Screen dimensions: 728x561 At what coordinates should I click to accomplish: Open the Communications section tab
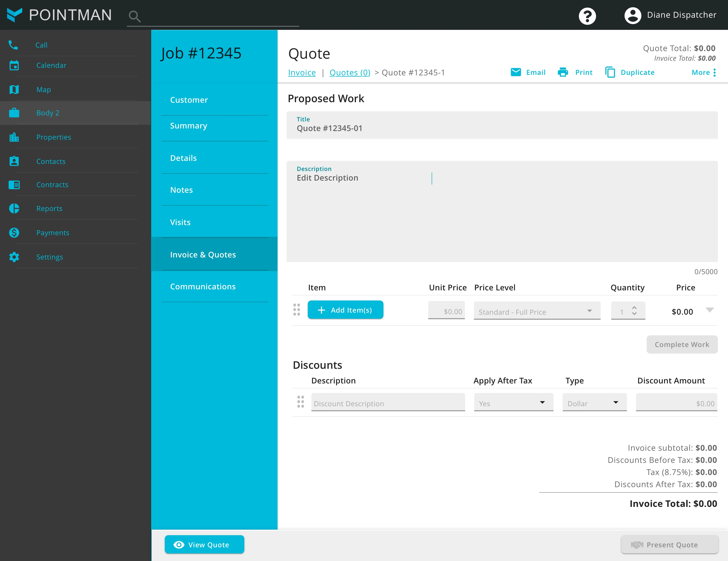point(203,287)
